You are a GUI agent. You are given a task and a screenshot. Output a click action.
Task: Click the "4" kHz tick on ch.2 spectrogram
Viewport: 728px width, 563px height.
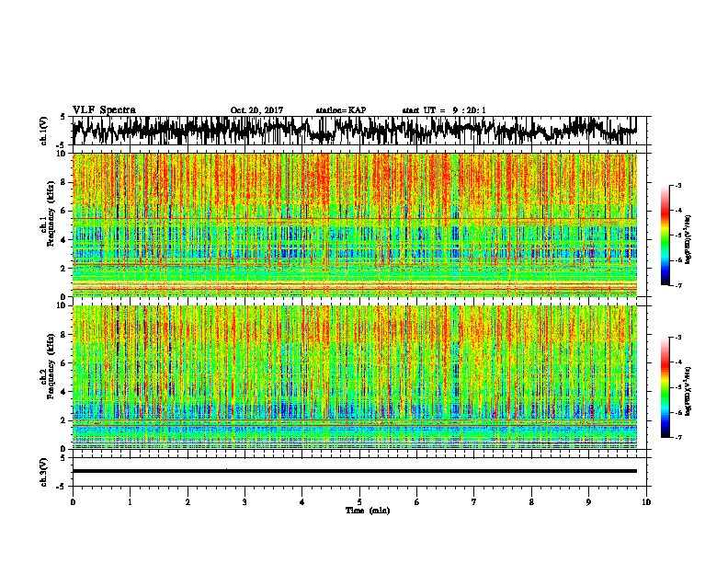click(x=64, y=392)
